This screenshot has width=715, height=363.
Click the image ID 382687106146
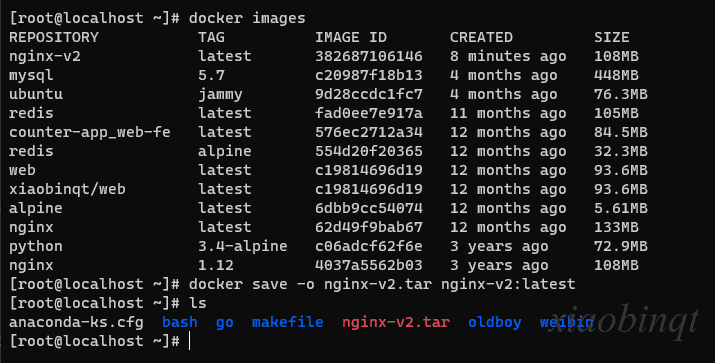[368, 56]
